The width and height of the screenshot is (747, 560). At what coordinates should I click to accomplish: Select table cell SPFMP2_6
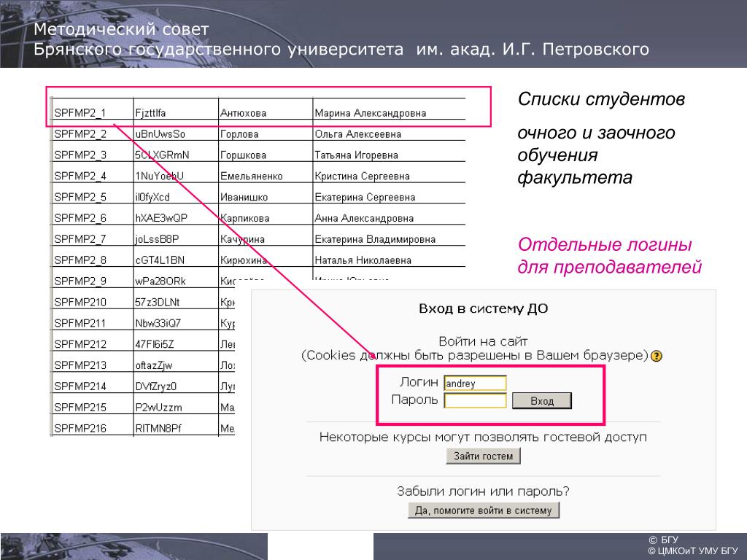pos(92,214)
